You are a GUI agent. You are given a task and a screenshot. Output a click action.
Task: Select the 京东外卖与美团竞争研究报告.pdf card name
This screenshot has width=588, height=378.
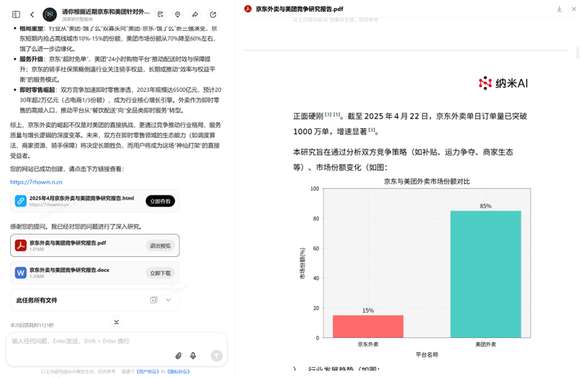(x=67, y=243)
